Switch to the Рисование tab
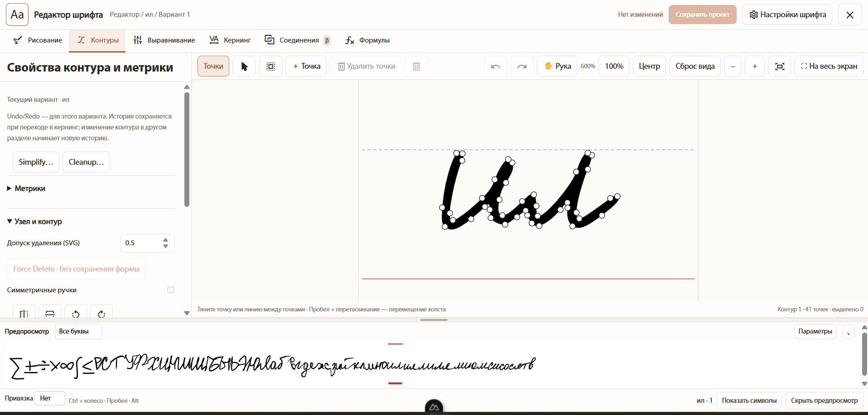Image resolution: width=868 pixels, height=415 pixels. pos(38,40)
